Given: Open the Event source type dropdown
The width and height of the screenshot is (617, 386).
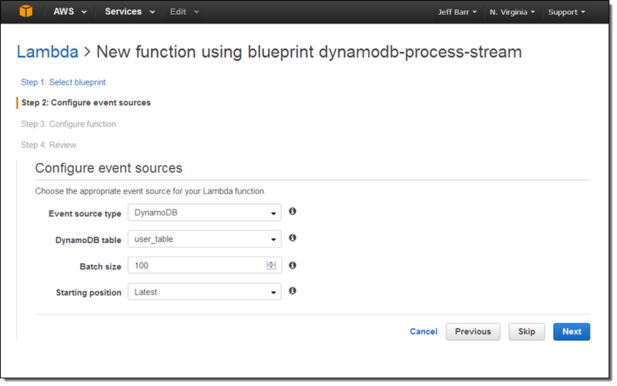Looking at the screenshot, I should click(x=205, y=212).
